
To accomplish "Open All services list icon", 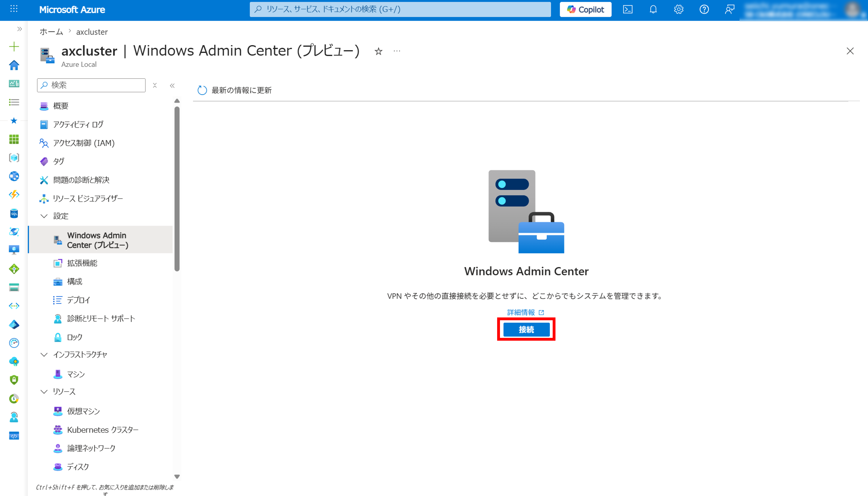I will coord(14,102).
